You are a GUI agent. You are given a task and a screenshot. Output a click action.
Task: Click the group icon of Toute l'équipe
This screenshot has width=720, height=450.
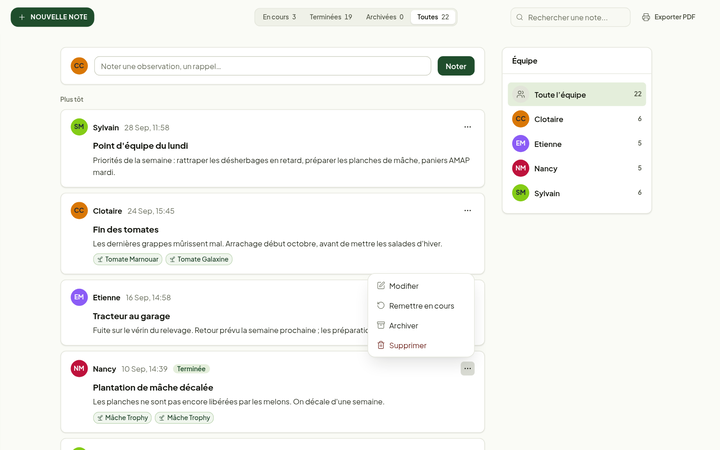(521, 94)
